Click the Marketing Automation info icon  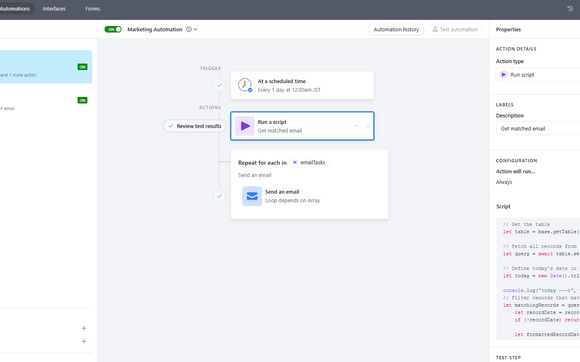pyautogui.click(x=189, y=29)
